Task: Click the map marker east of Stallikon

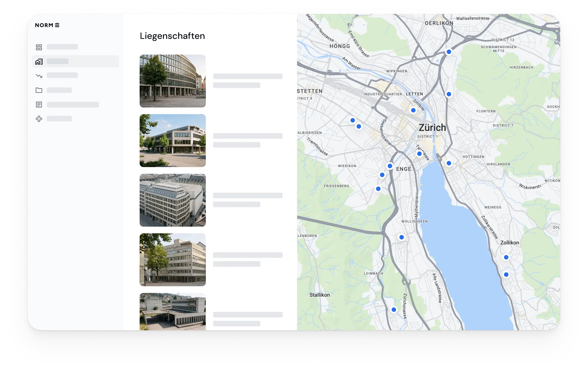Action: 394,310
